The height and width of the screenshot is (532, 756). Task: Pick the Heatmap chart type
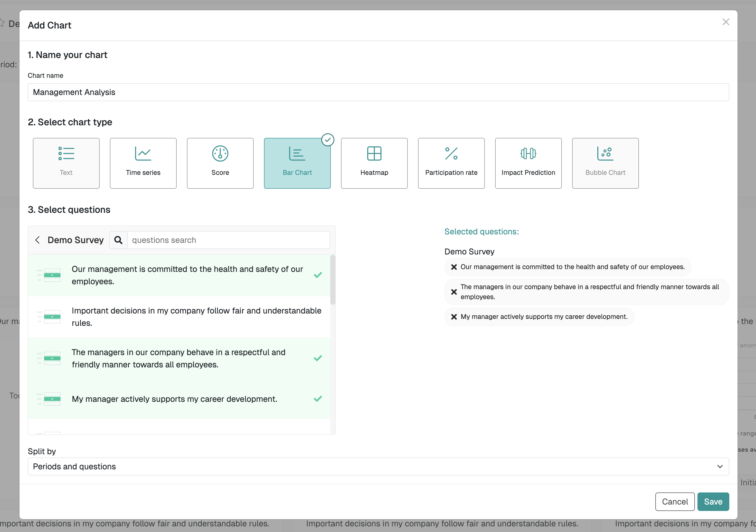tap(374, 163)
